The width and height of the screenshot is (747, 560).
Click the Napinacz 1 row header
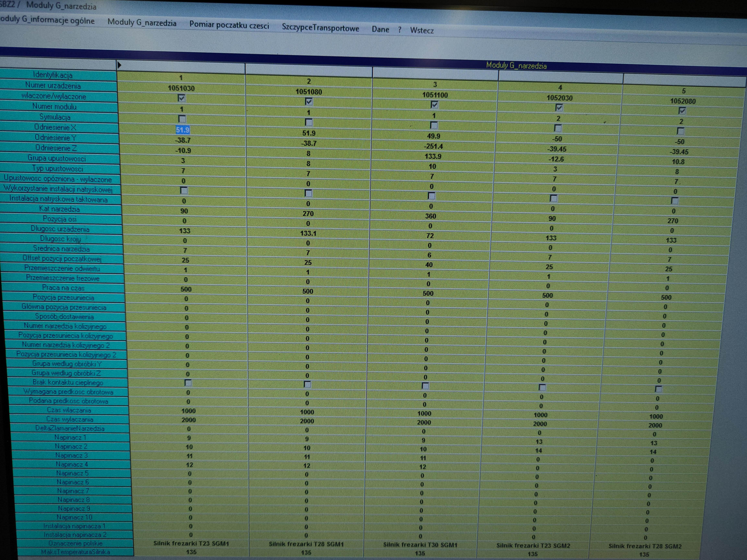70,437
